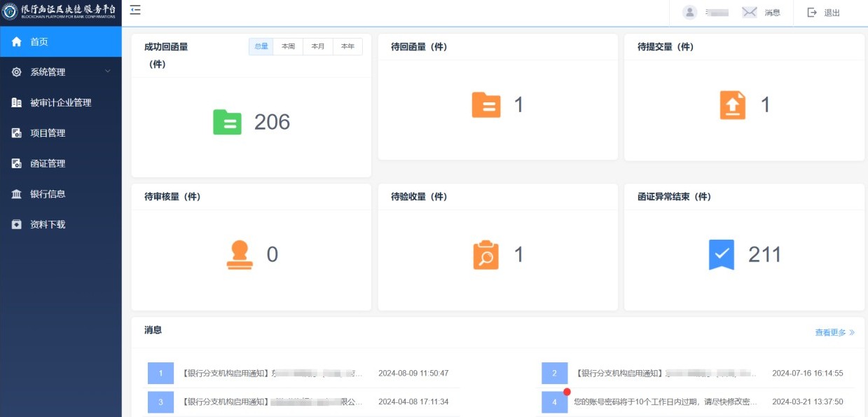Open the envelope messages icon in header

pos(750,13)
